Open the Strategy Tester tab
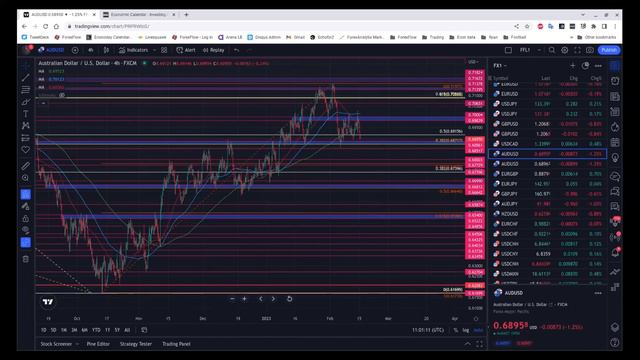The width and height of the screenshot is (640, 360). pyautogui.click(x=136, y=344)
